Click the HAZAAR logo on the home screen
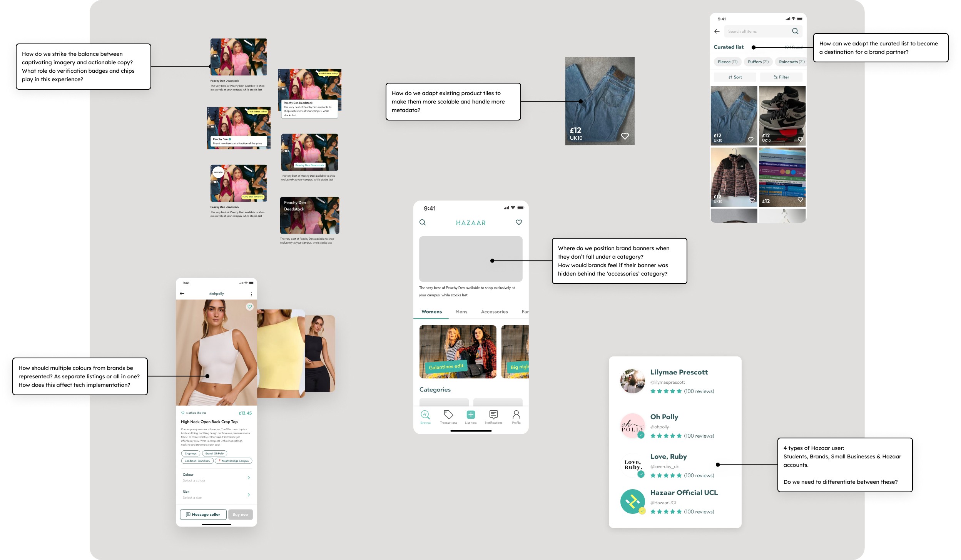 click(471, 223)
